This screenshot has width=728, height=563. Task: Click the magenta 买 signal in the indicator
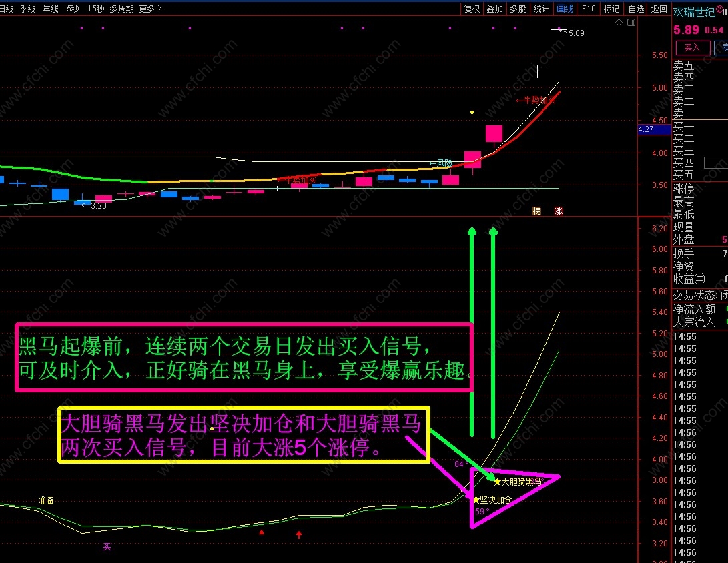pos(107,547)
